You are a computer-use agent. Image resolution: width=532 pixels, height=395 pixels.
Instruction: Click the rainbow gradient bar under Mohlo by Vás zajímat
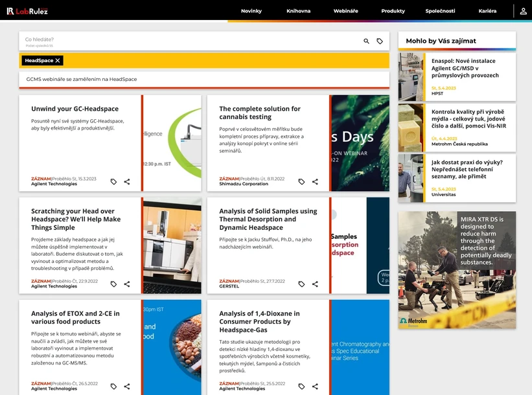click(x=456, y=49)
